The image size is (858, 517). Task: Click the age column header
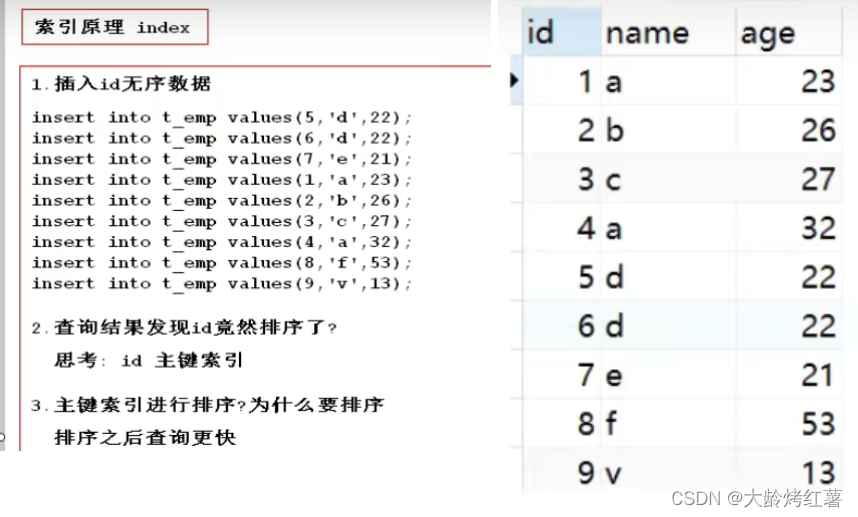coord(789,32)
